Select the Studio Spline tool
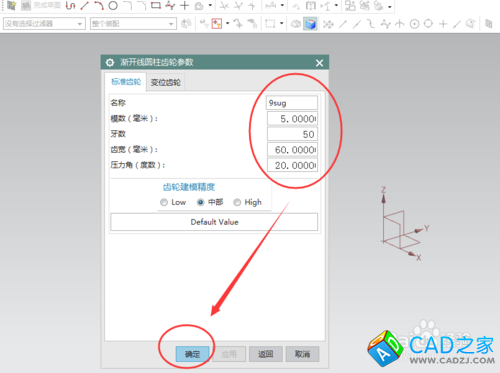 [x=170, y=5]
